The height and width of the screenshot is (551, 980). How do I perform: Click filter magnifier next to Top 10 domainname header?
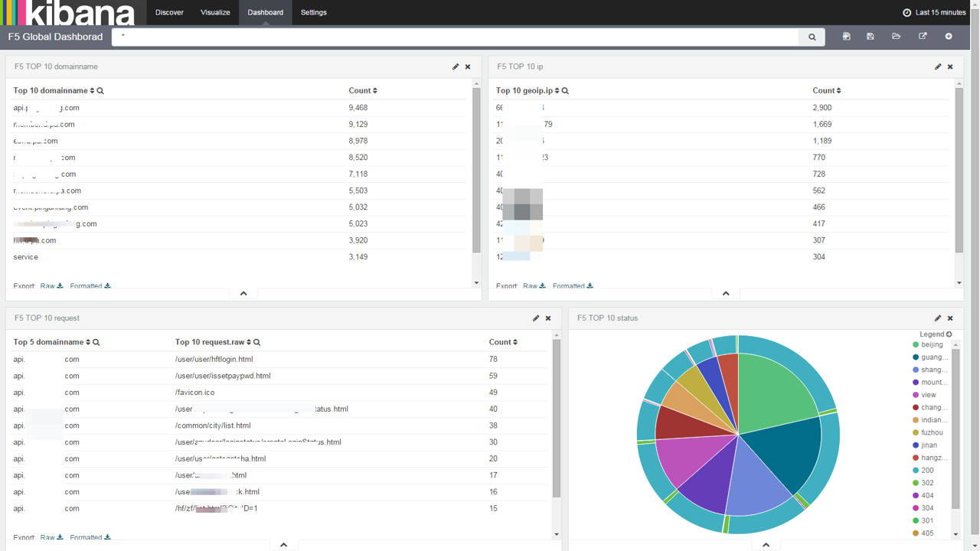coord(100,91)
